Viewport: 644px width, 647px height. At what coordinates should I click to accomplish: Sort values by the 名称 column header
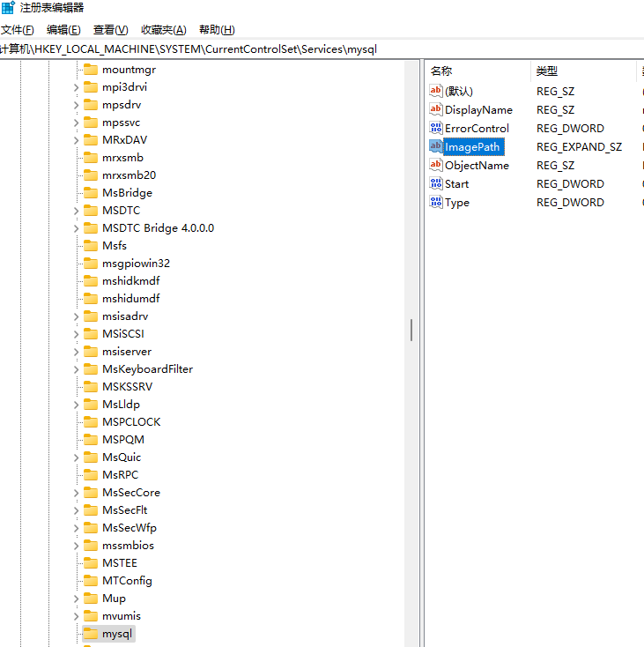pyautogui.click(x=478, y=71)
